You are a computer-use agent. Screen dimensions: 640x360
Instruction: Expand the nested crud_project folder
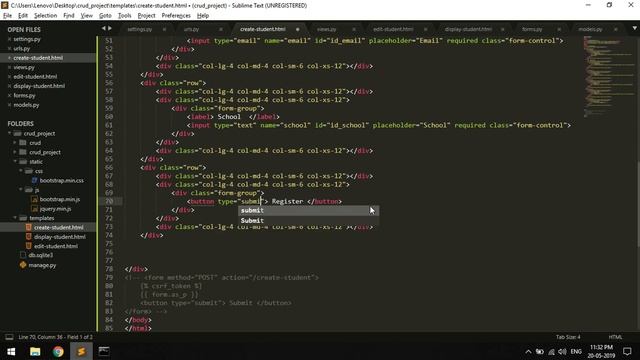(x=15, y=152)
